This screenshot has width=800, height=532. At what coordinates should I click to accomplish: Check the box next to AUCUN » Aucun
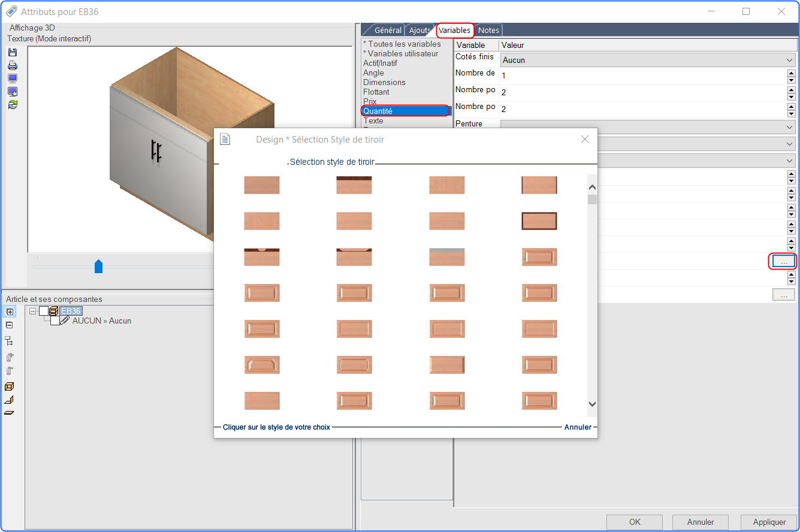55,321
